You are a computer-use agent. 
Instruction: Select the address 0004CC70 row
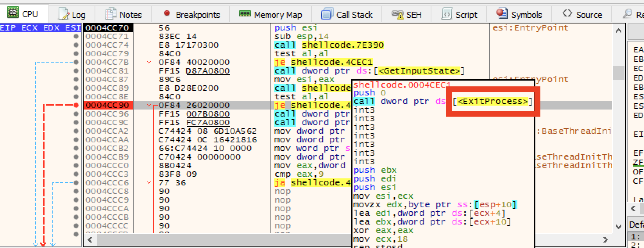point(107,28)
